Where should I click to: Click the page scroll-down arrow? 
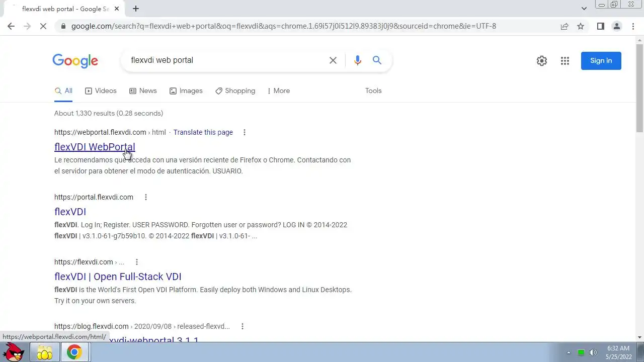tap(639, 337)
